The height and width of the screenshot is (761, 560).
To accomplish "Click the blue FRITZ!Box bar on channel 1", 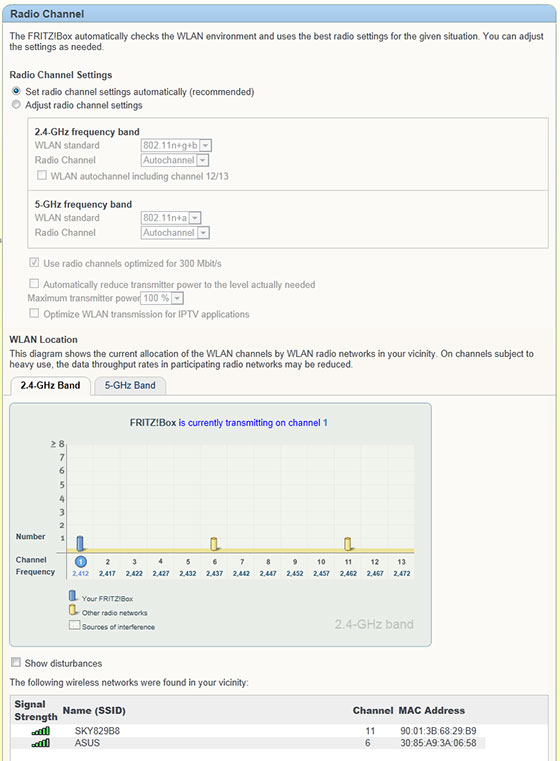I will coord(81,543).
